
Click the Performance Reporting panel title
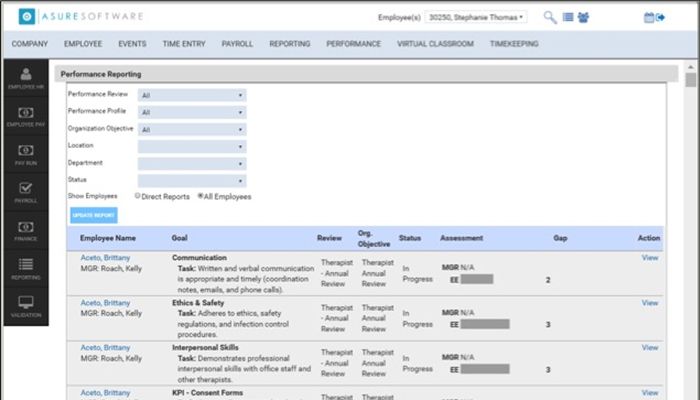point(101,75)
